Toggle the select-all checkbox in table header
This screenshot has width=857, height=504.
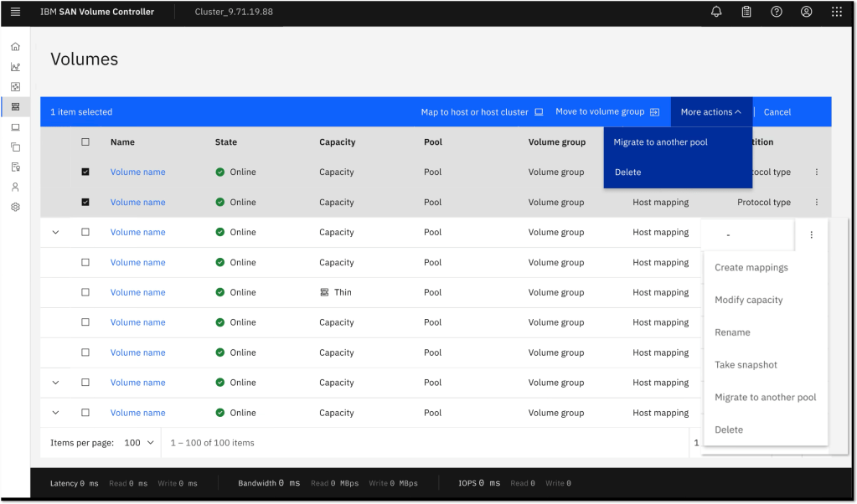pyautogui.click(x=85, y=142)
